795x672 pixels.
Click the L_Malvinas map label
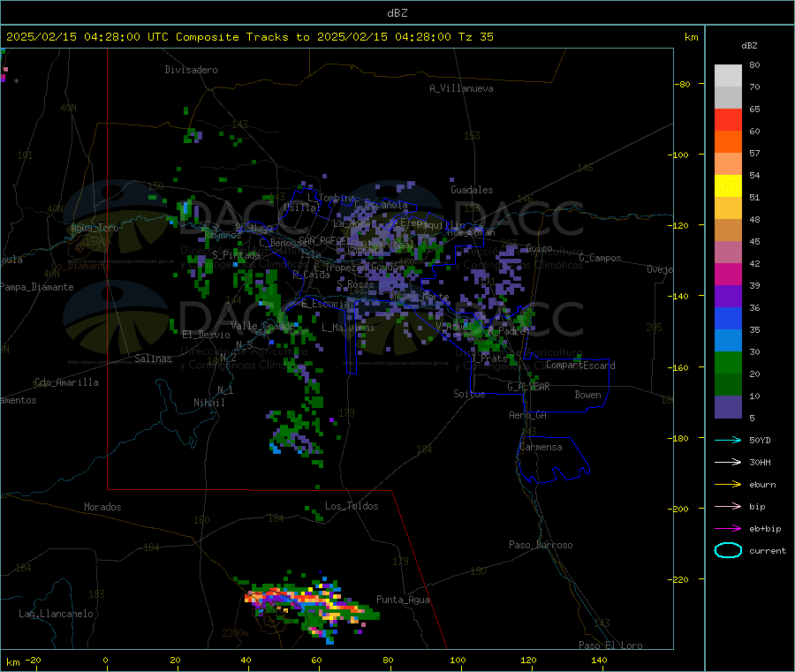[x=348, y=328]
